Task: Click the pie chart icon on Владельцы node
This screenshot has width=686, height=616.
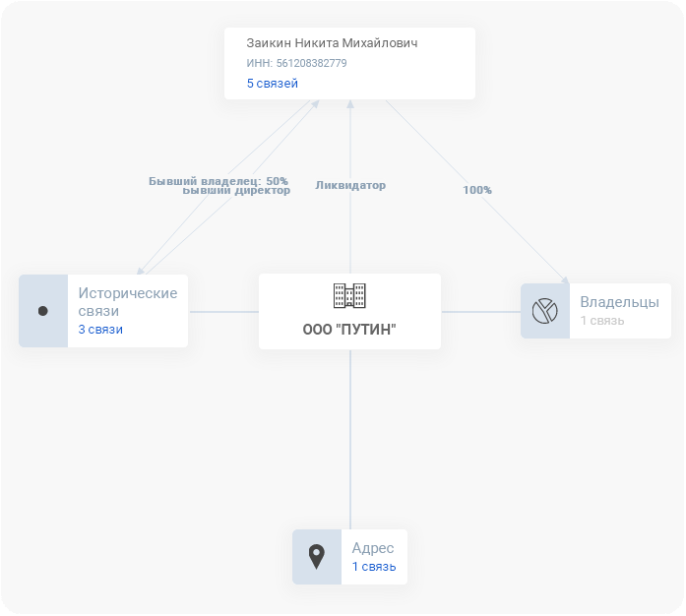Action: click(544, 311)
